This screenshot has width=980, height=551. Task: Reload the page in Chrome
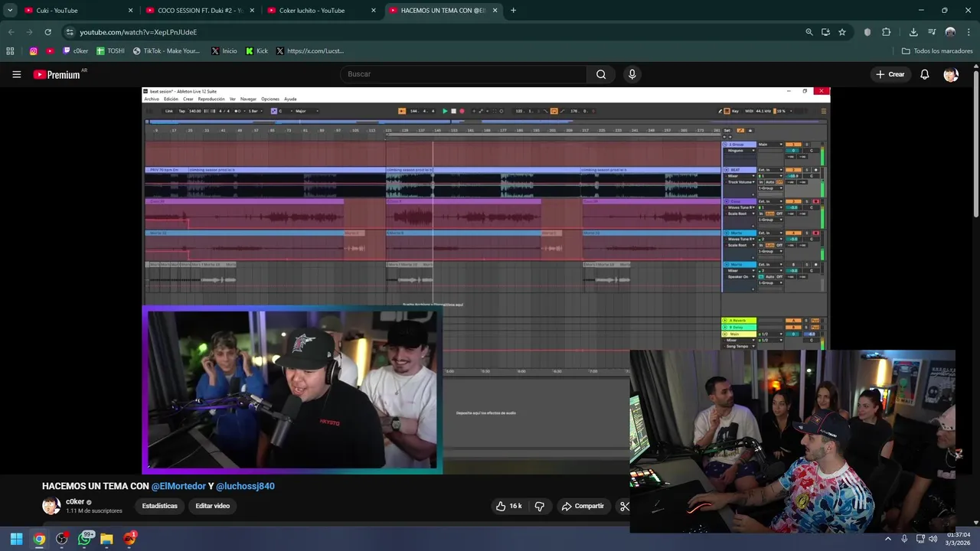pos(47,32)
